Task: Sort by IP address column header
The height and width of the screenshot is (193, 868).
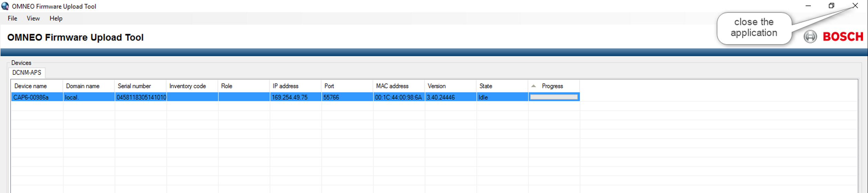Action: [x=295, y=86]
